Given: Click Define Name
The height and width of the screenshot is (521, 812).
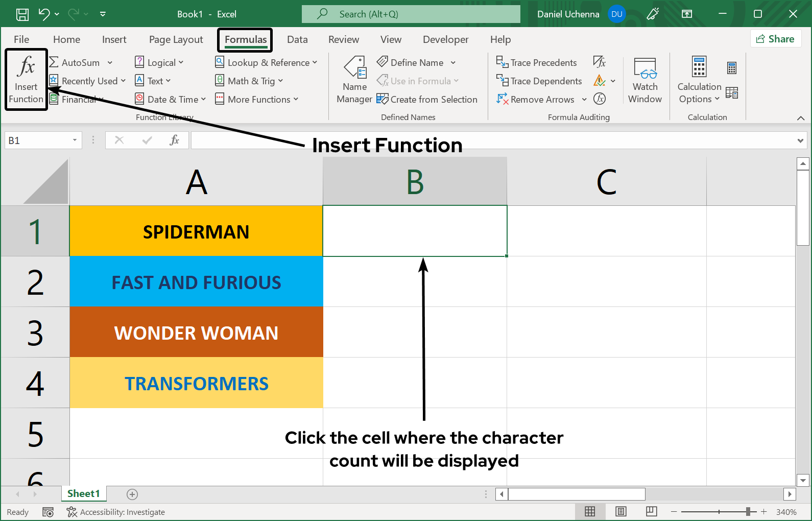Looking at the screenshot, I should pyautogui.click(x=411, y=63).
